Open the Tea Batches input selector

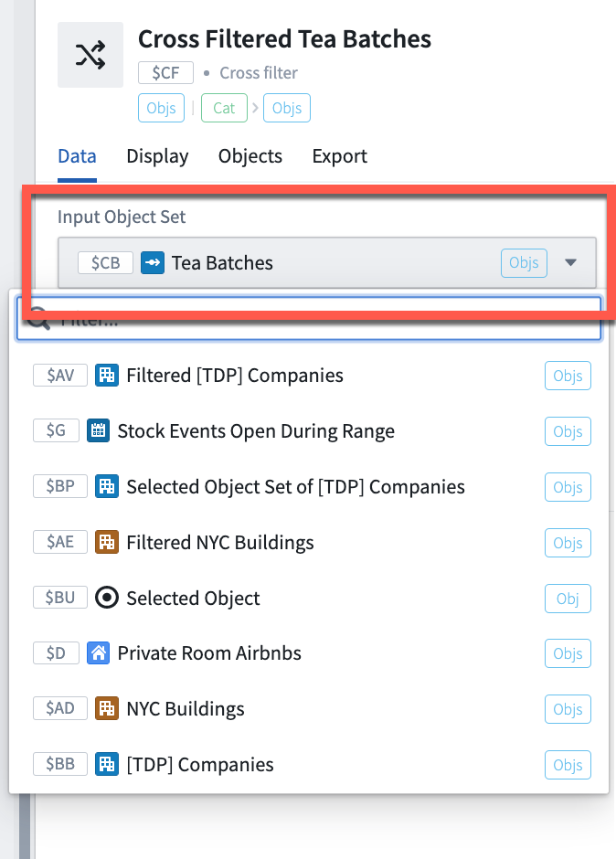[326, 262]
